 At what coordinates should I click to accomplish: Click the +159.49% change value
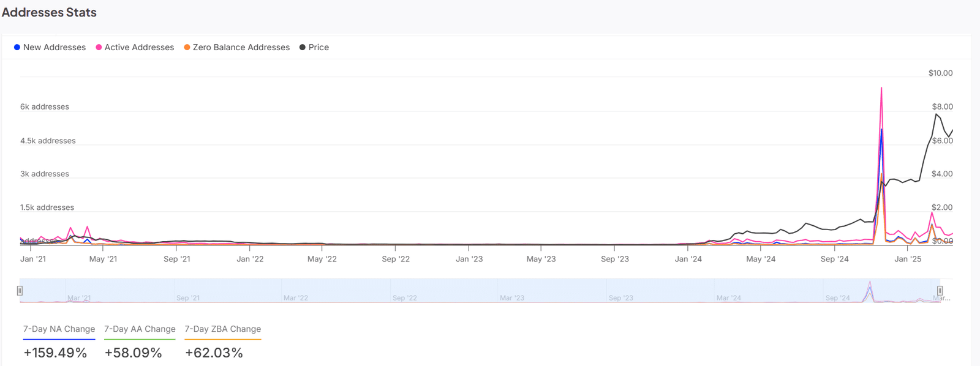point(55,353)
